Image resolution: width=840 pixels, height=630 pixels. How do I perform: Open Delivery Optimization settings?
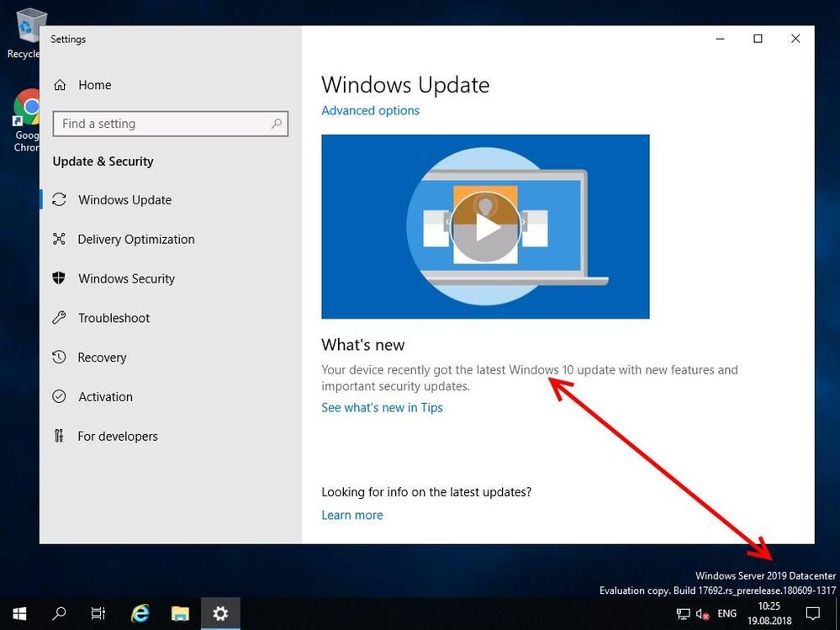pos(171,240)
